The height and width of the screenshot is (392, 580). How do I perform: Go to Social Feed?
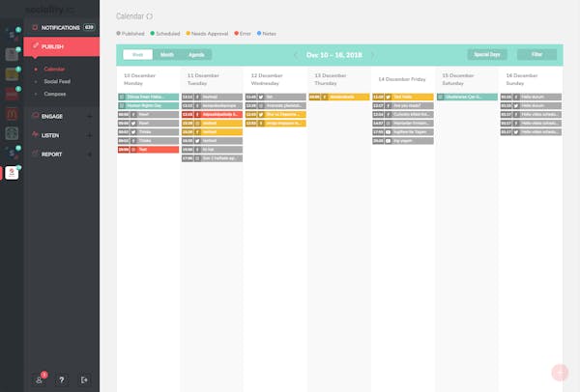pyautogui.click(x=57, y=81)
